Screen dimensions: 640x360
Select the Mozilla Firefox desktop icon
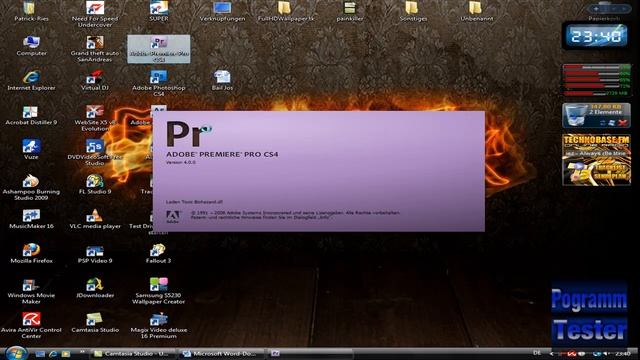(31, 254)
